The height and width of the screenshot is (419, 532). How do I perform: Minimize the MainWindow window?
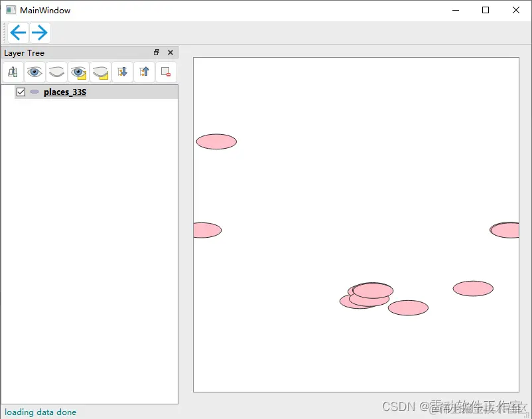456,10
